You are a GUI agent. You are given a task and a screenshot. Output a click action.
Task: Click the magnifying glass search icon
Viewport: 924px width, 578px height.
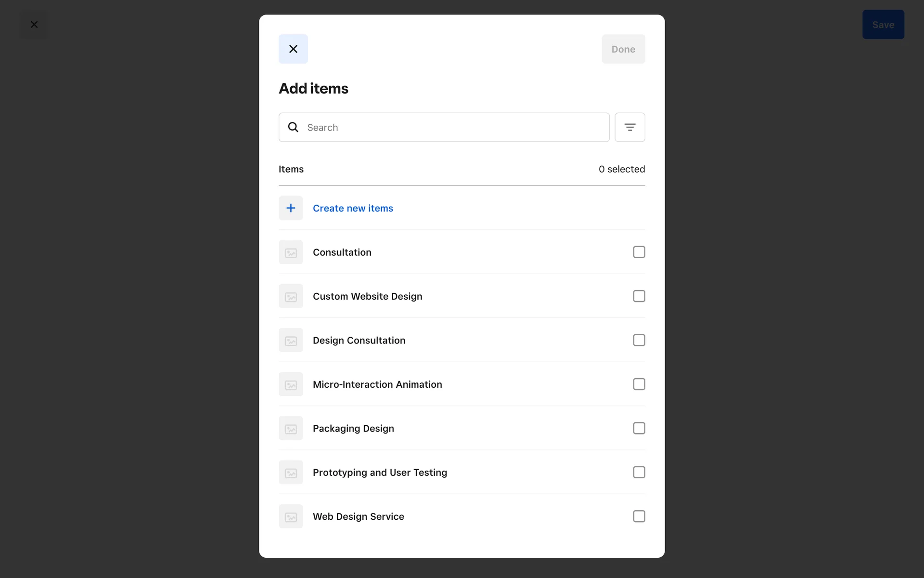click(x=293, y=127)
